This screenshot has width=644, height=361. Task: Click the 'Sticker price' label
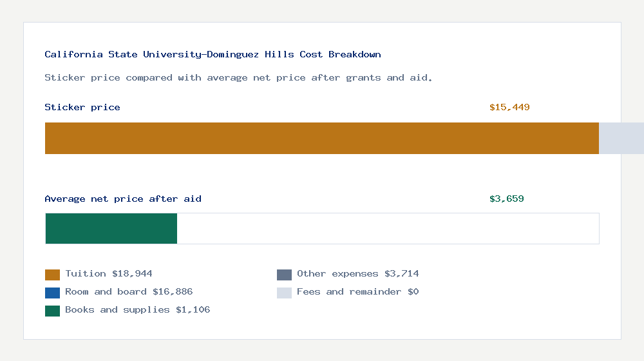(x=82, y=107)
